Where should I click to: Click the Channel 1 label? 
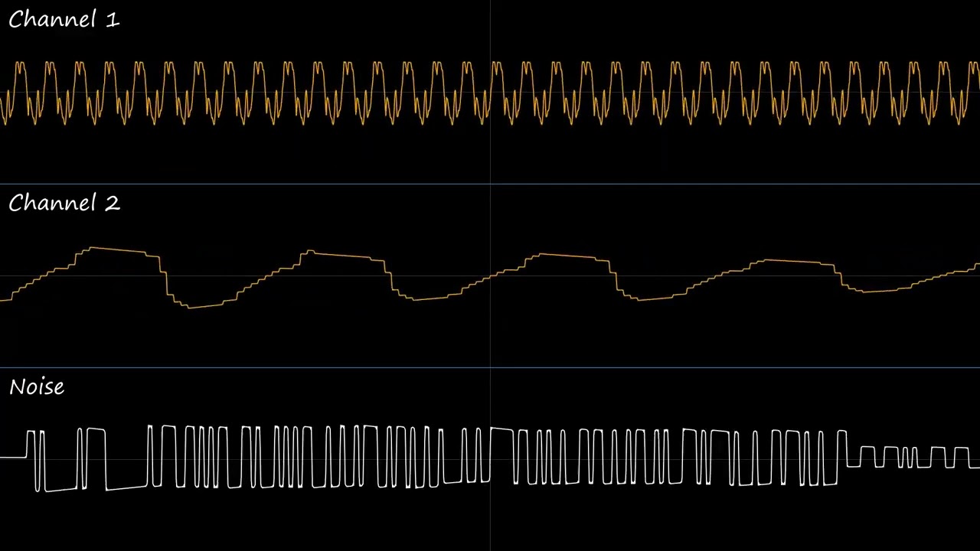(x=64, y=20)
